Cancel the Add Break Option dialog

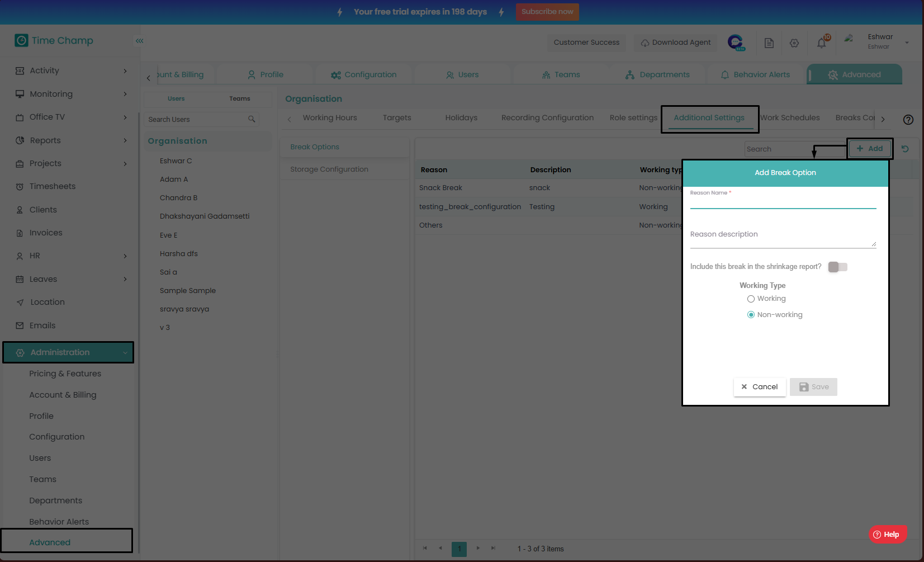[x=760, y=387]
